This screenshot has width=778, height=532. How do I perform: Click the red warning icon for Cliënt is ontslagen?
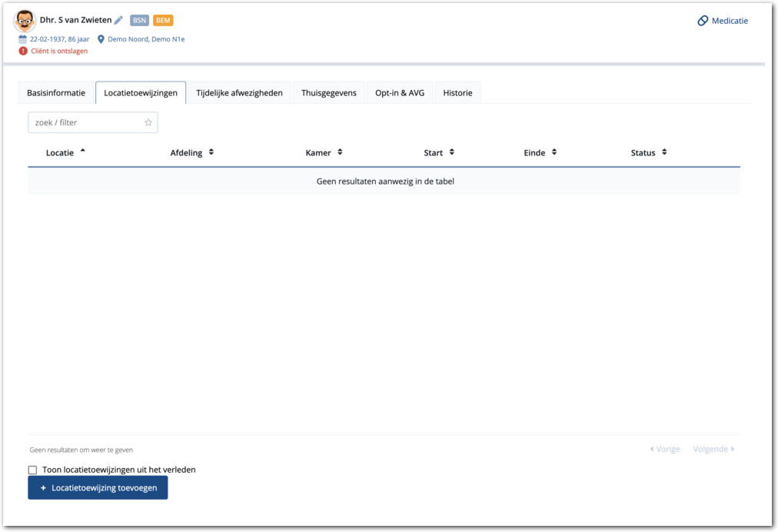click(x=23, y=52)
